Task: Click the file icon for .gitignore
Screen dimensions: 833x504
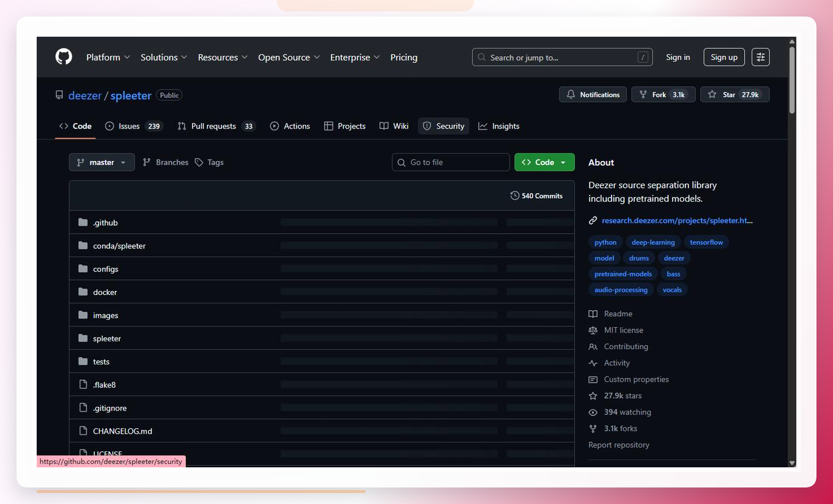Action: 83,408
